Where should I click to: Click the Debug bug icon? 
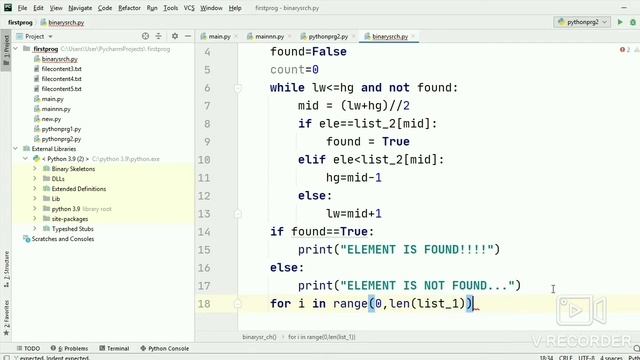tap(633, 22)
